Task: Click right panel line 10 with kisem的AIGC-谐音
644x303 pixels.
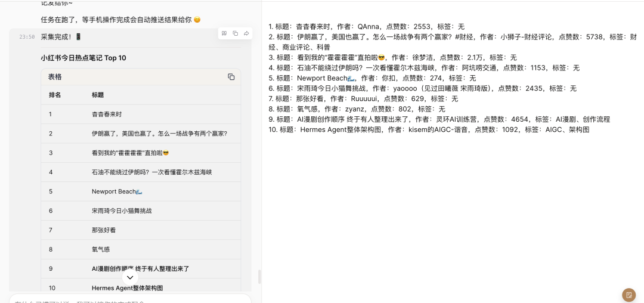Action: pyautogui.click(x=429, y=129)
